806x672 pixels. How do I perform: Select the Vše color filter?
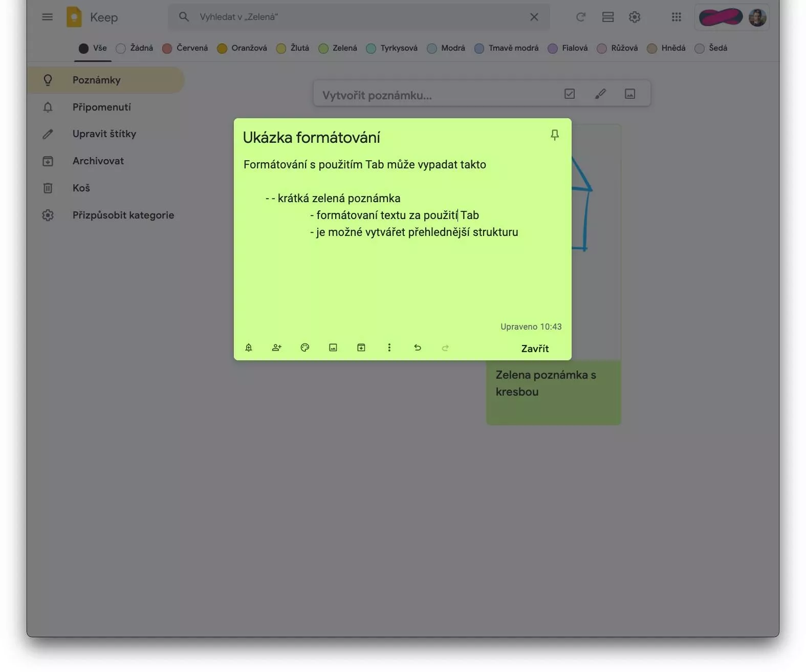[x=93, y=48]
